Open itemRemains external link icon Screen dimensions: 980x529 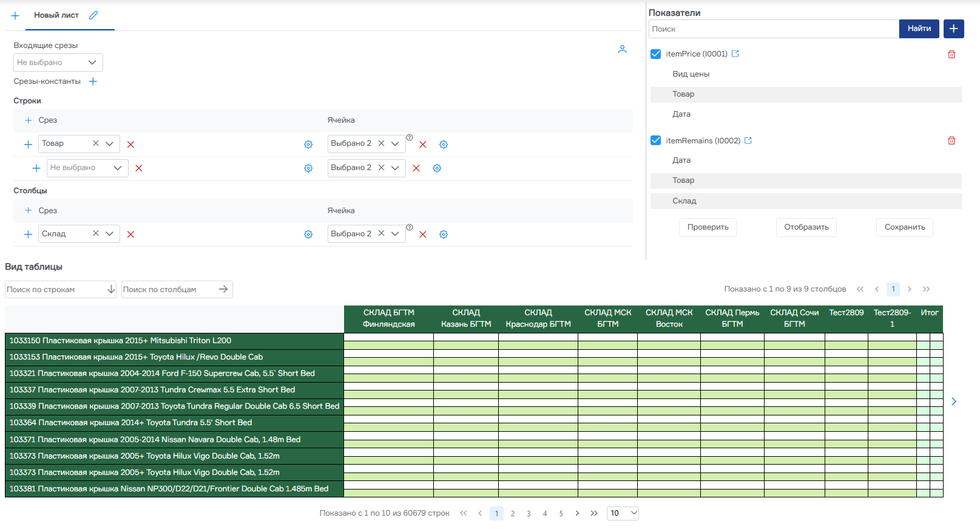point(748,140)
